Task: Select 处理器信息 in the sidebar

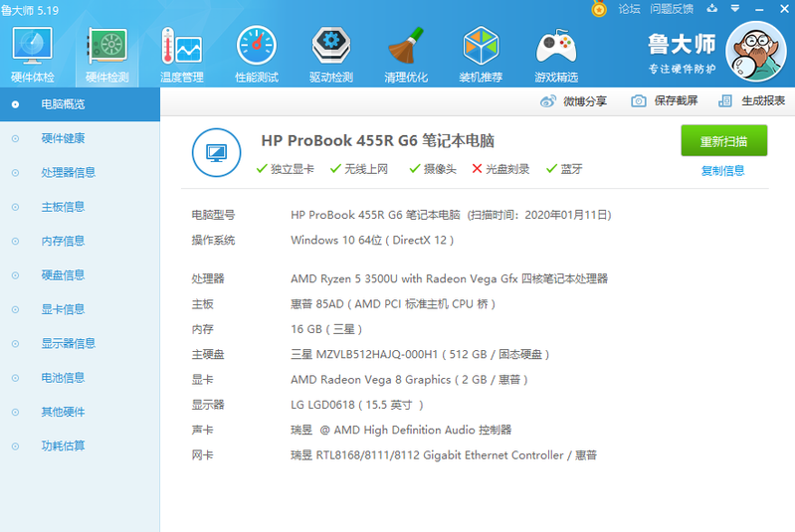Action: pyautogui.click(x=68, y=172)
